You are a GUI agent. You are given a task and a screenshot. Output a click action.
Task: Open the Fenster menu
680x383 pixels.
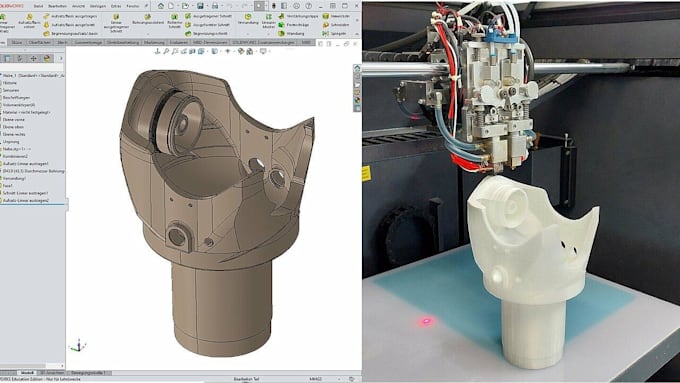pyautogui.click(x=132, y=6)
